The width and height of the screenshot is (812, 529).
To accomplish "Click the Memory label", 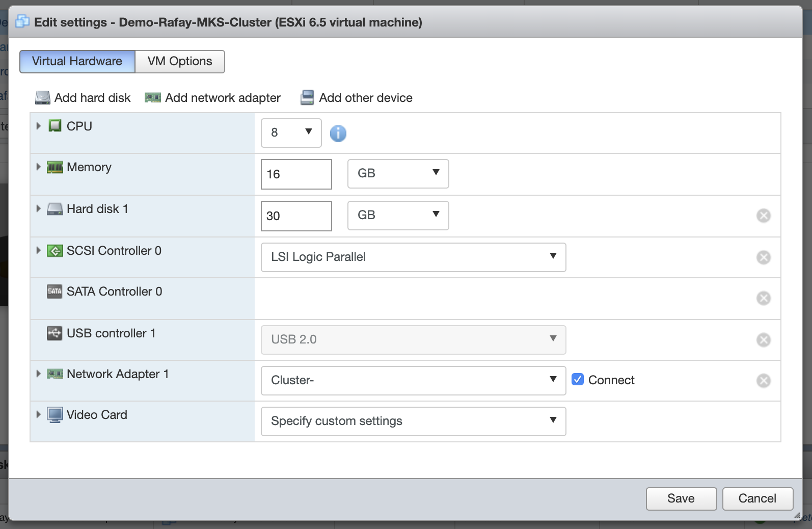I will tap(89, 167).
